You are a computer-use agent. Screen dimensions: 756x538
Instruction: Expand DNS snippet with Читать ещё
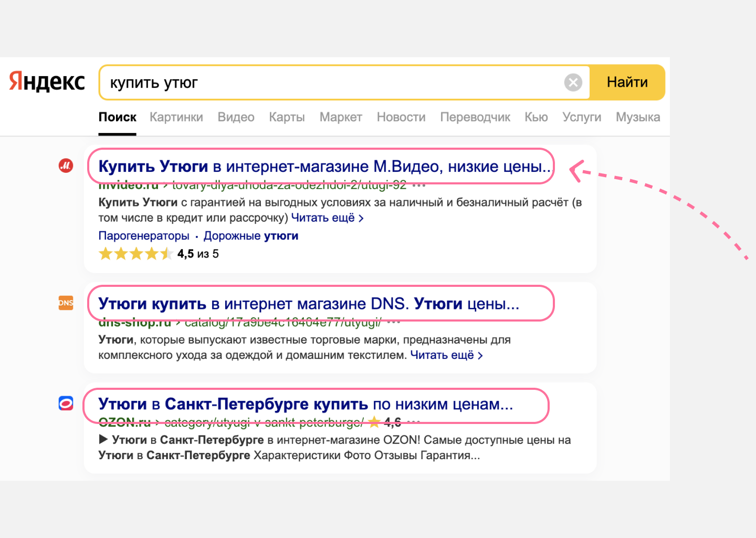446,355
